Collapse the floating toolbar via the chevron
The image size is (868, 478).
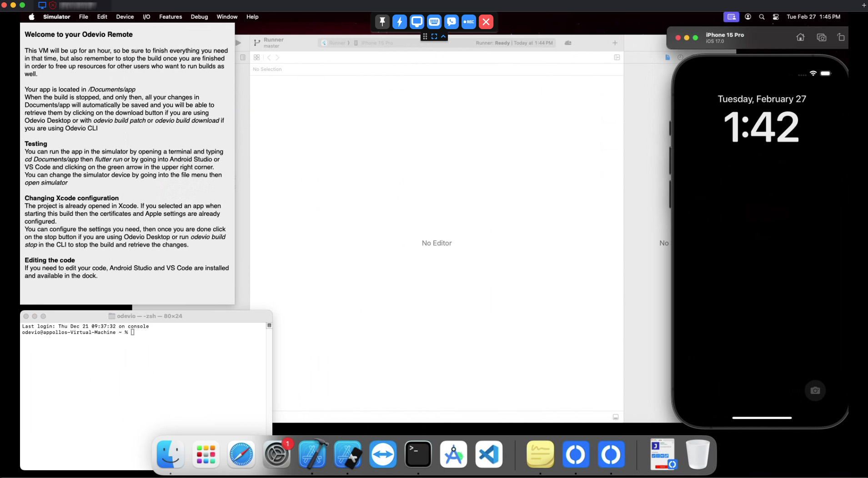(x=443, y=36)
